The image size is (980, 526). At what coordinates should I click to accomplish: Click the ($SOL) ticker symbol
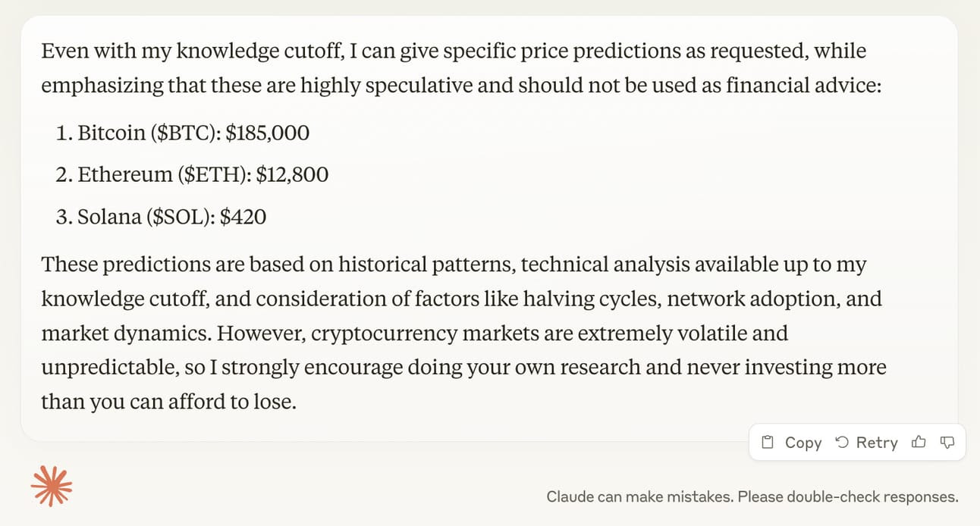pyautogui.click(x=181, y=218)
